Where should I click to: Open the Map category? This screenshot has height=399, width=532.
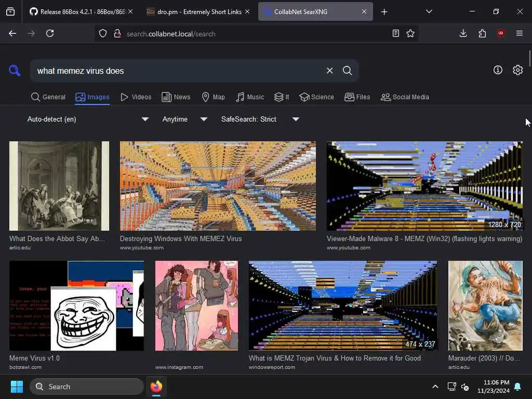click(213, 97)
